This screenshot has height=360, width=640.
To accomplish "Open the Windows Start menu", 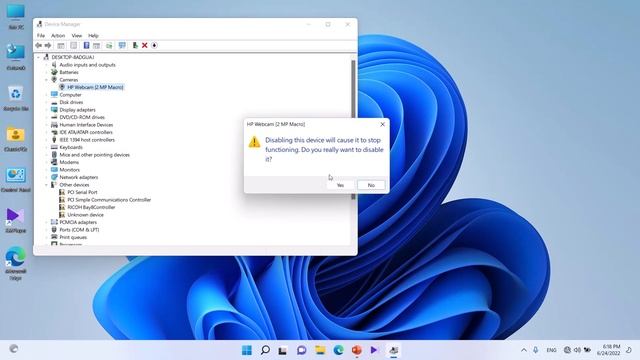I will point(247,350).
